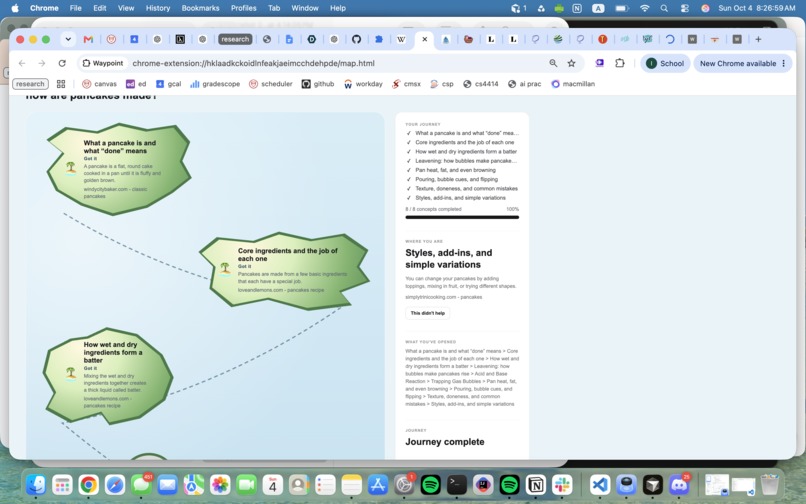Open Notion from the Dock

pos(536,484)
